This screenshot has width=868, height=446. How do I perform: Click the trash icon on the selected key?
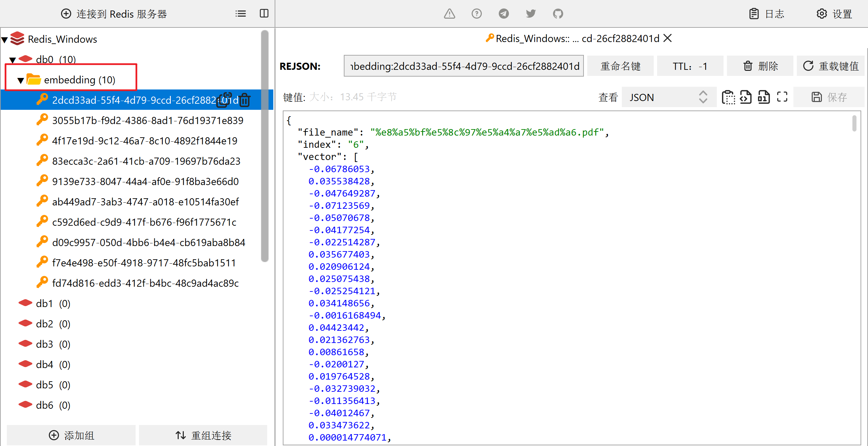245,100
